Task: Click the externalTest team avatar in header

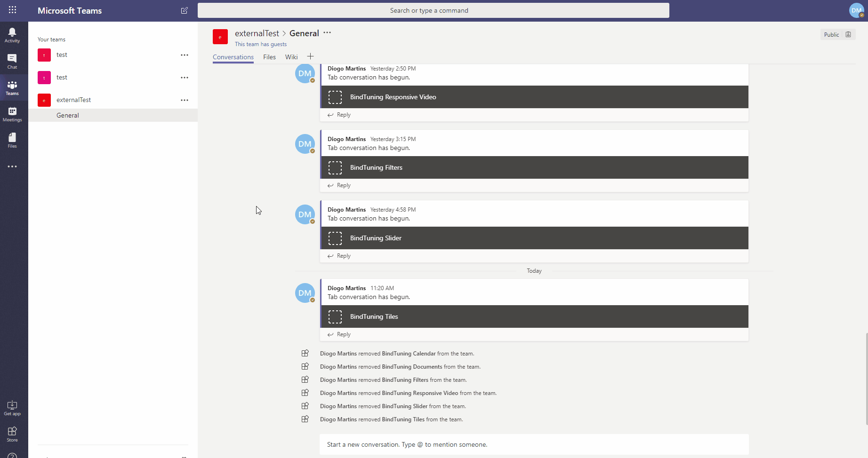Action: tap(220, 37)
